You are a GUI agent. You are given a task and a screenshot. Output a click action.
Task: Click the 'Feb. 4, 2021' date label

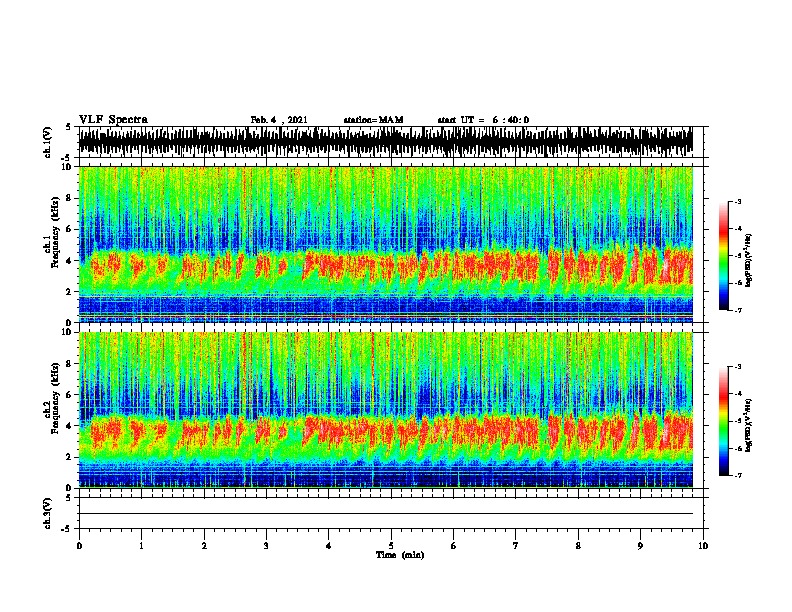(x=279, y=120)
